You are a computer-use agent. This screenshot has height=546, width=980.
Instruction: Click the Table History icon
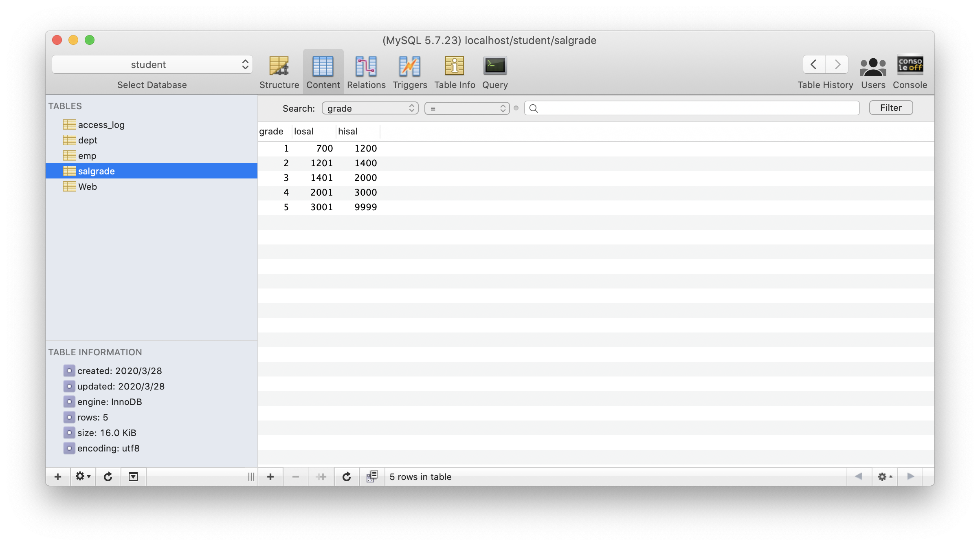(825, 64)
